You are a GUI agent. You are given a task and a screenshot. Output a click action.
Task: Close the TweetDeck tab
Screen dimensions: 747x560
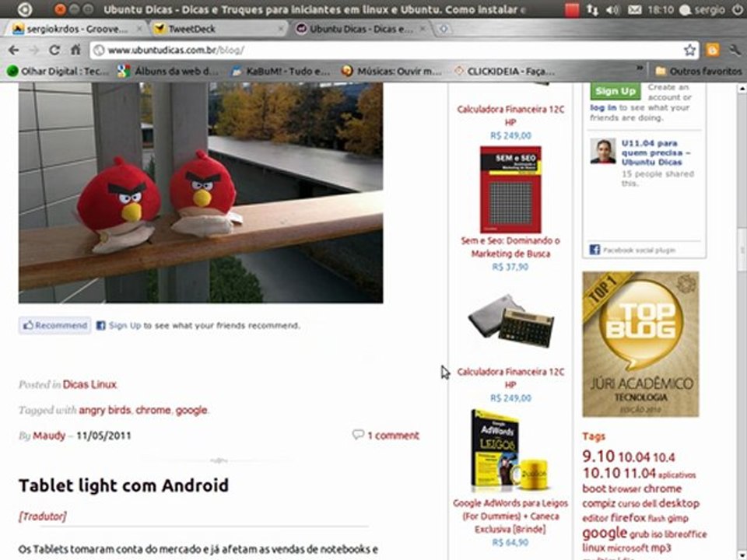pyautogui.click(x=281, y=29)
